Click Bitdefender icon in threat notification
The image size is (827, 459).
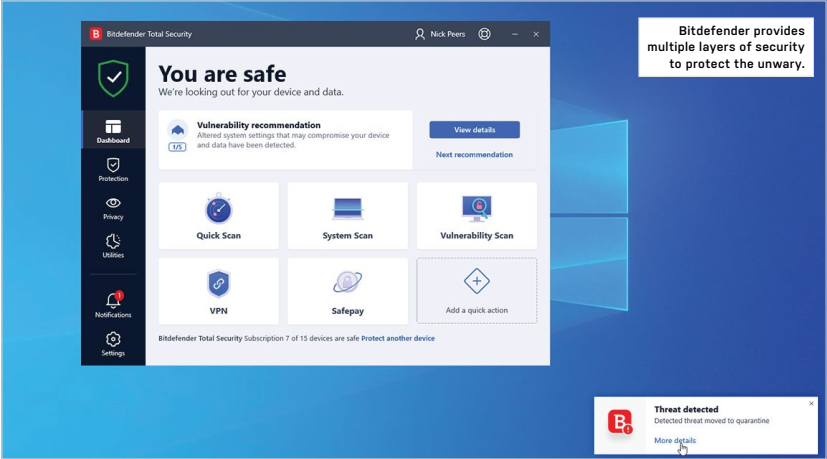pyautogui.click(x=619, y=422)
